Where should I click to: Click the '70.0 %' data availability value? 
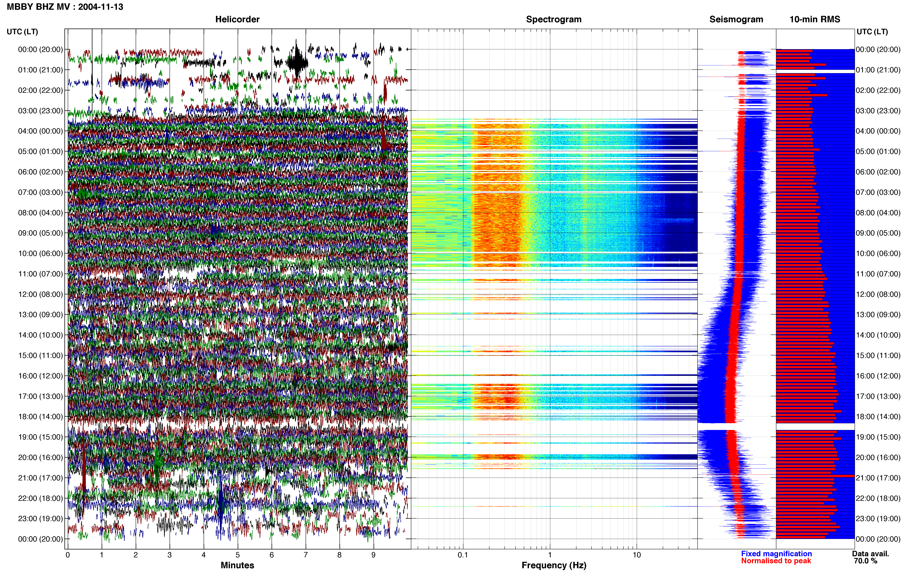(865, 561)
